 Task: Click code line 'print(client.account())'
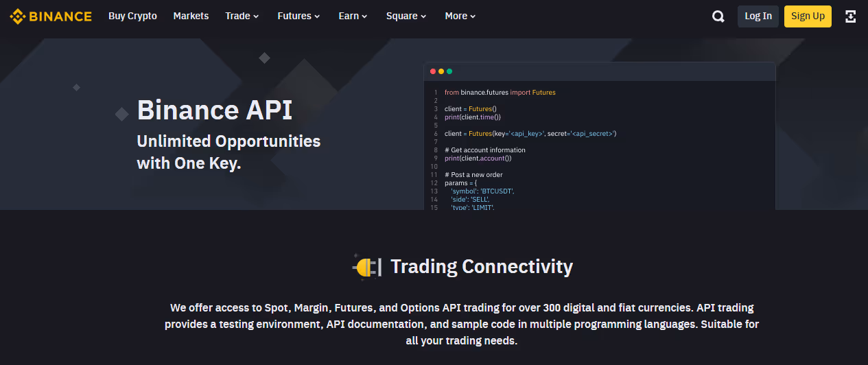point(478,158)
